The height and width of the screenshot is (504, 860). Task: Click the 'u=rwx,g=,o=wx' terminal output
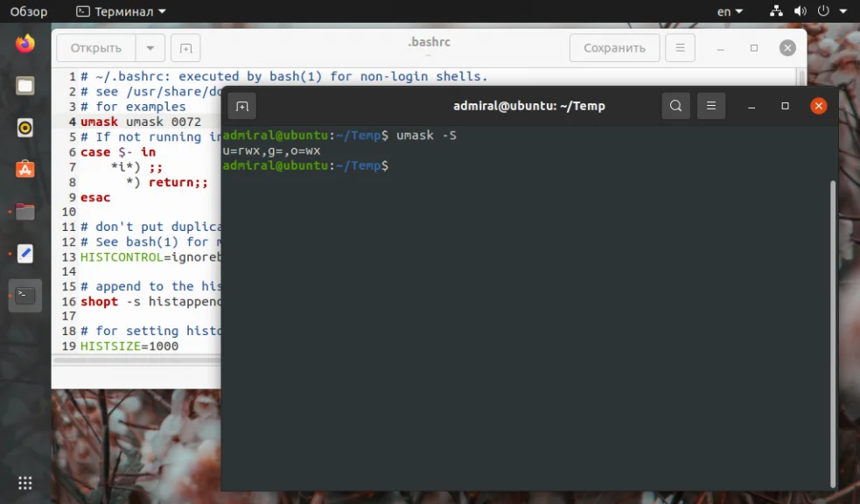click(271, 150)
